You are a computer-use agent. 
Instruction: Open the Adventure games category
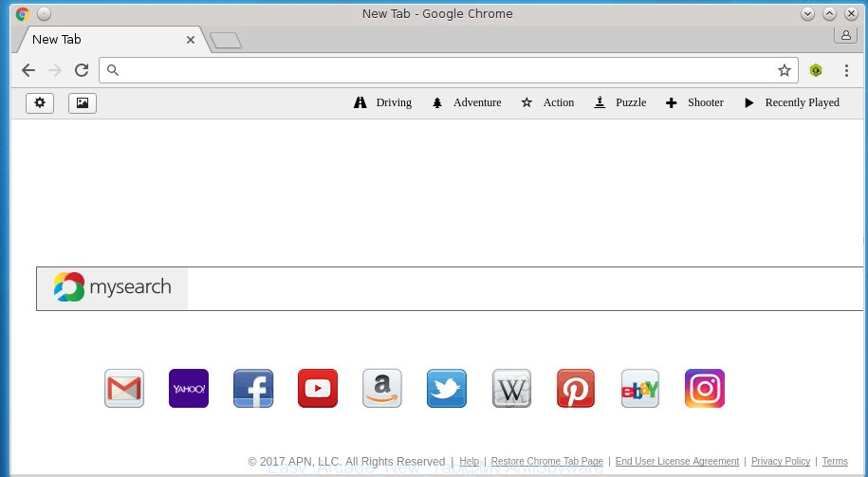point(467,103)
